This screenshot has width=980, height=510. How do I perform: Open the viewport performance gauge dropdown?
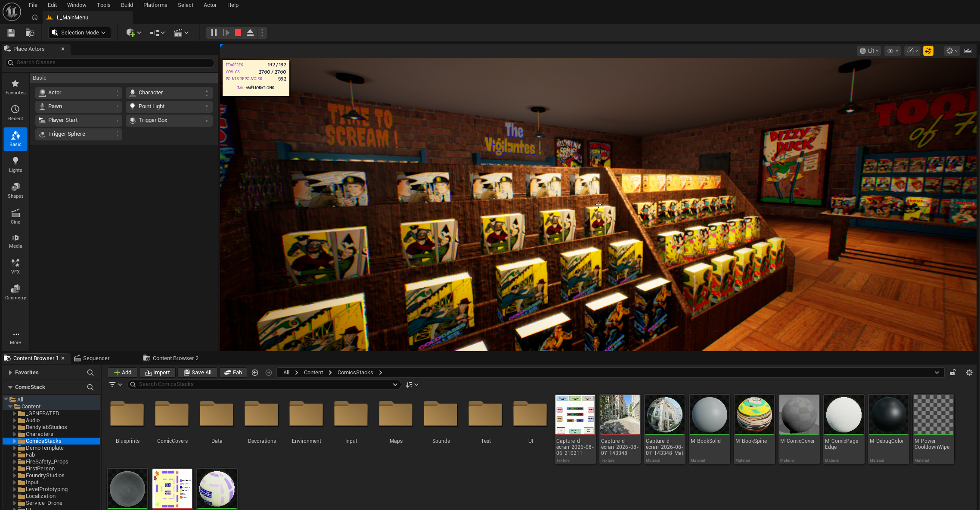coord(912,51)
